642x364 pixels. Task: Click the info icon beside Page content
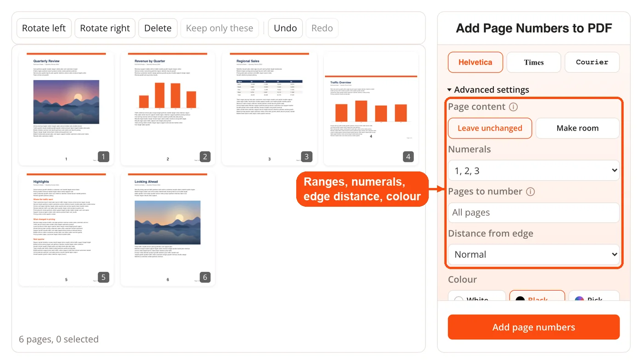[x=514, y=107]
